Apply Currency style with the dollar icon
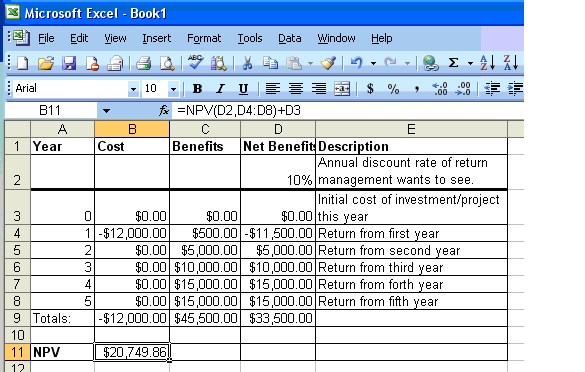The image size is (585, 372). 370,89
